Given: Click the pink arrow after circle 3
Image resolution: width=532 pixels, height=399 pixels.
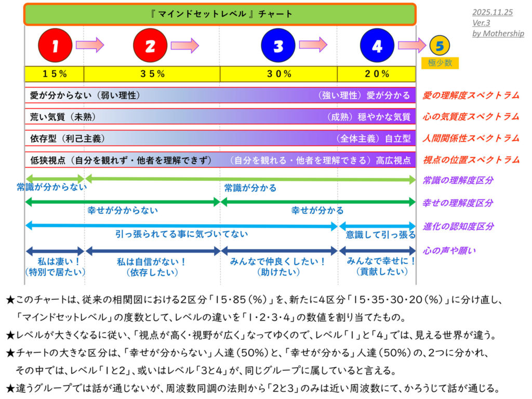Looking at the screenshot, I should tap(313, 45).
